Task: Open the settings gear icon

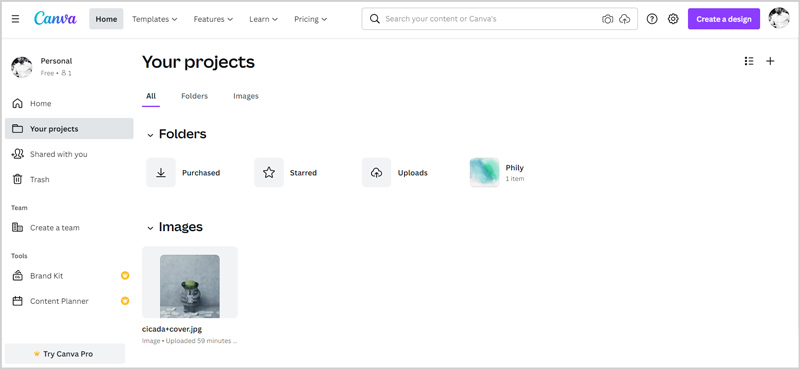Action: tap(673, 19)
